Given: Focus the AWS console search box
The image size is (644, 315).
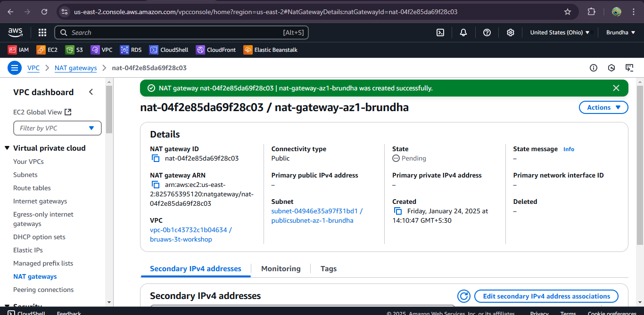Looking at the screenshot, I should [182, 32].
